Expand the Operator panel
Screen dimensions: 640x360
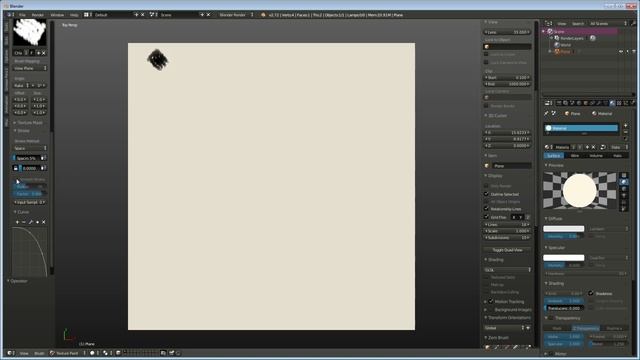point(18,281)
